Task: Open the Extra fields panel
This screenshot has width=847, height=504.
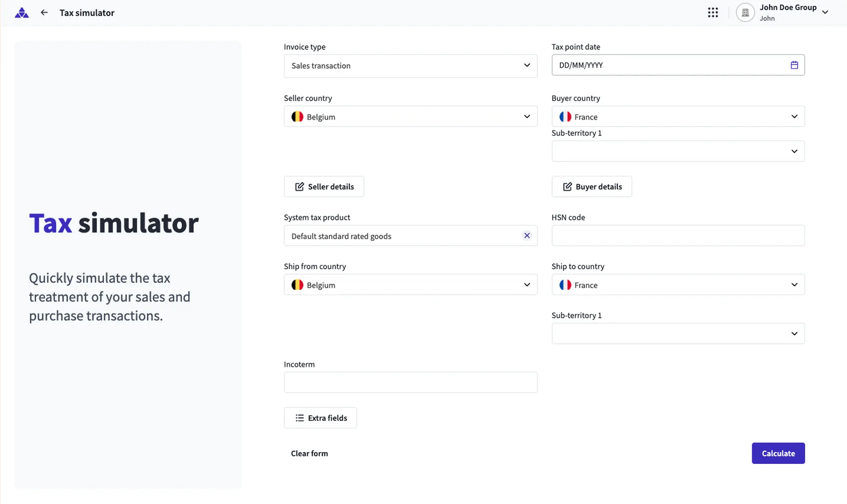Action: (320, 418)
